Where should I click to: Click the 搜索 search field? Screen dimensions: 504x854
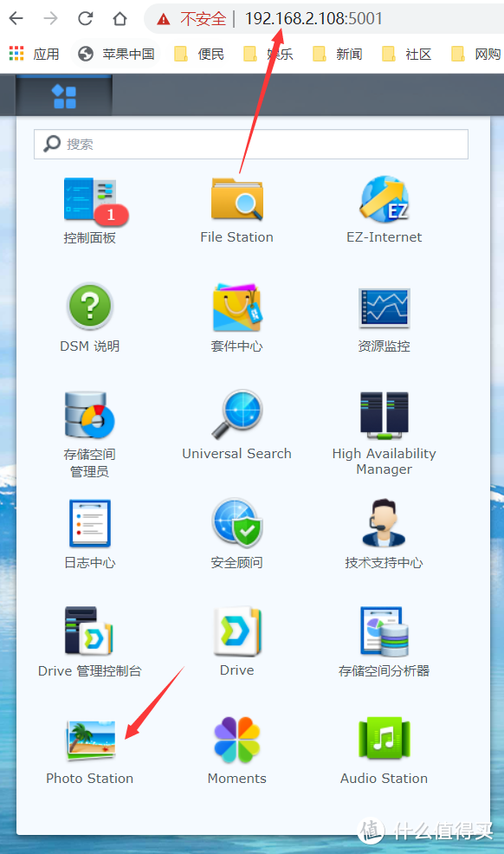[251, 145]
